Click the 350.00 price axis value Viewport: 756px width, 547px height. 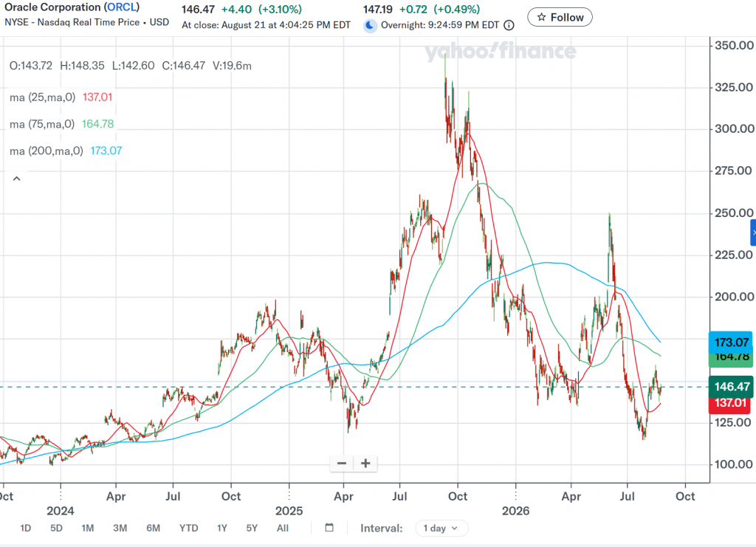tap(734, 45)
